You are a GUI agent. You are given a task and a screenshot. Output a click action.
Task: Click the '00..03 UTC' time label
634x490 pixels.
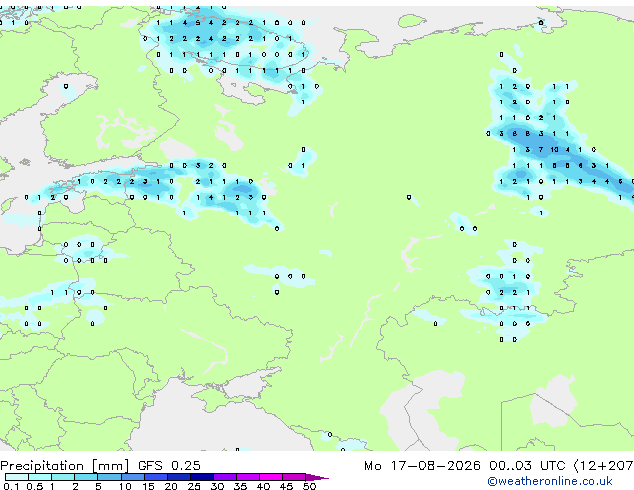[x=527, y=465]
